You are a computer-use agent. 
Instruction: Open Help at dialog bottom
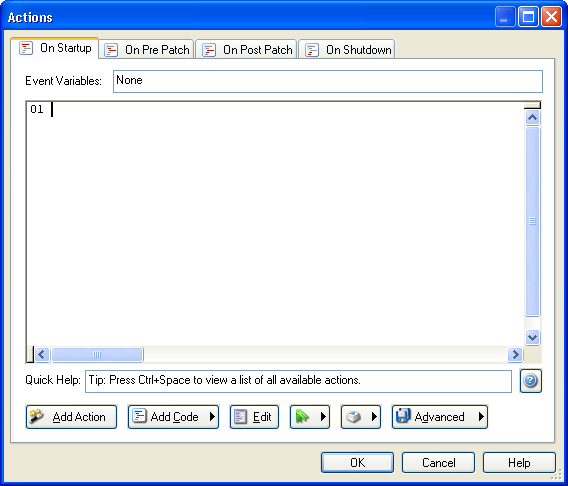519,462
